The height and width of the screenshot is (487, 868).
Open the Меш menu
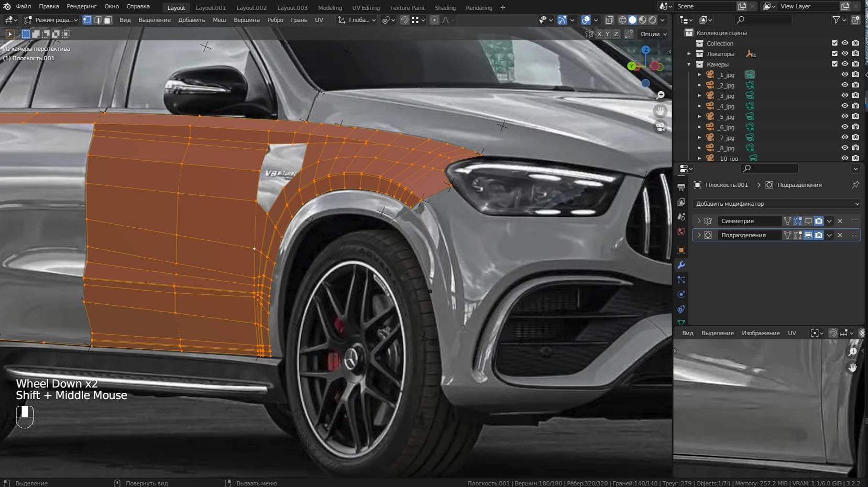pos(219,20)
